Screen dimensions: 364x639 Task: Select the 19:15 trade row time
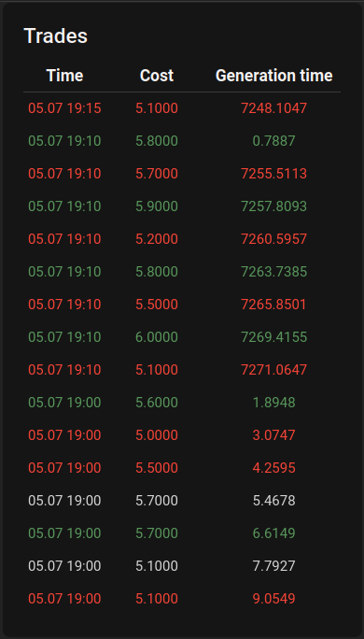click(64, 108)
